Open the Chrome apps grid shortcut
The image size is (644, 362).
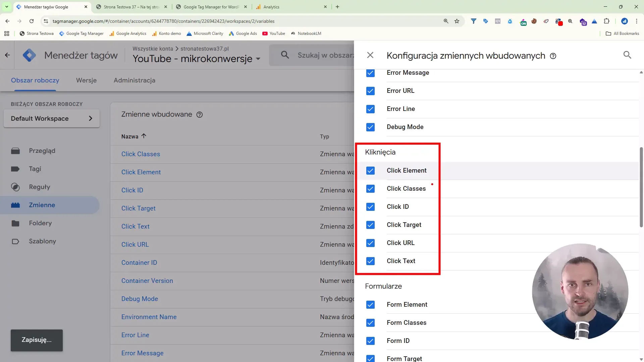(7, 34)
